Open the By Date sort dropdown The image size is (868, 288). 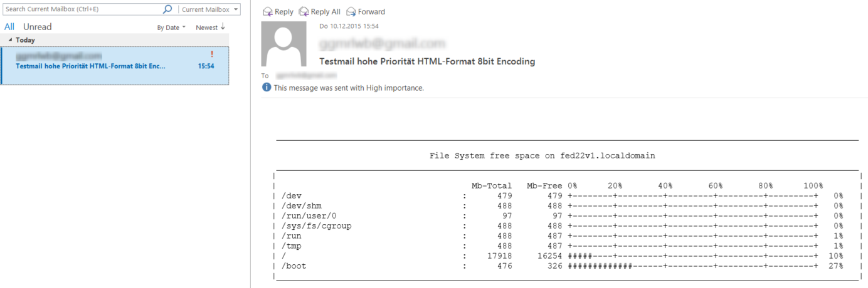(171, 28)
